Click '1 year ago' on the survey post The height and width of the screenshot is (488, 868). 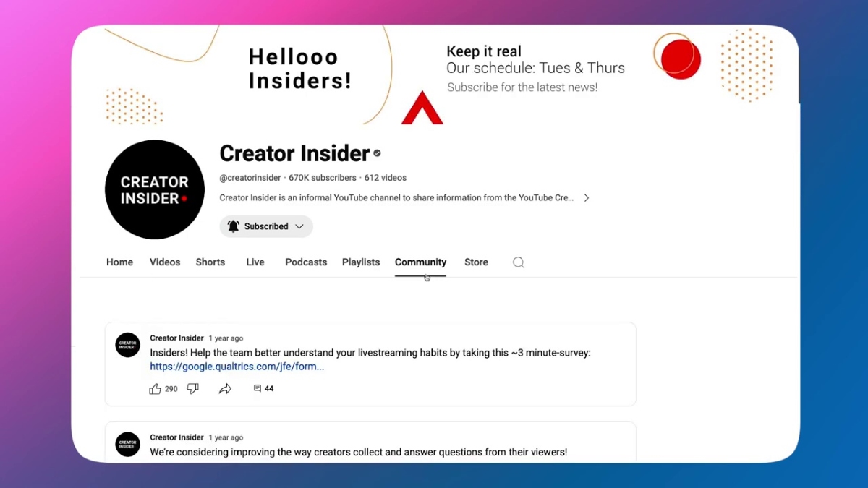point(226,338)
